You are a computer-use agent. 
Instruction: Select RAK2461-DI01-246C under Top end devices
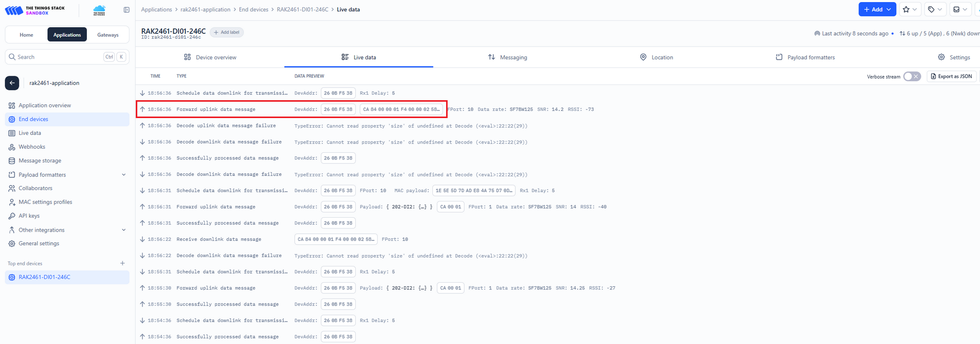click(44, 277)
